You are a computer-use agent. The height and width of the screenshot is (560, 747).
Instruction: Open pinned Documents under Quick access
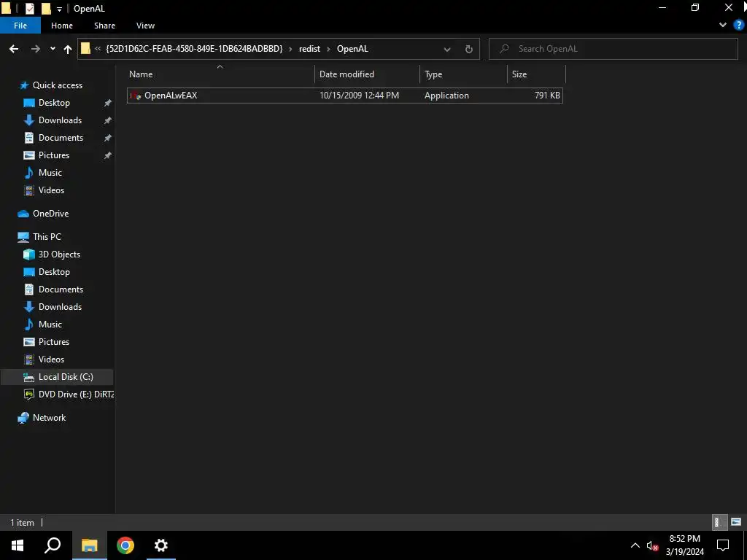(61, 138)
